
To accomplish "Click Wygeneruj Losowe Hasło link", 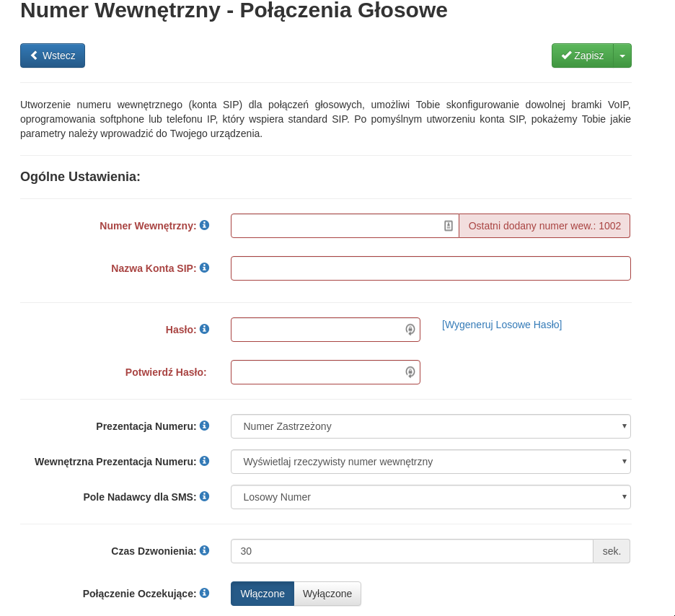I will [502, 325].
